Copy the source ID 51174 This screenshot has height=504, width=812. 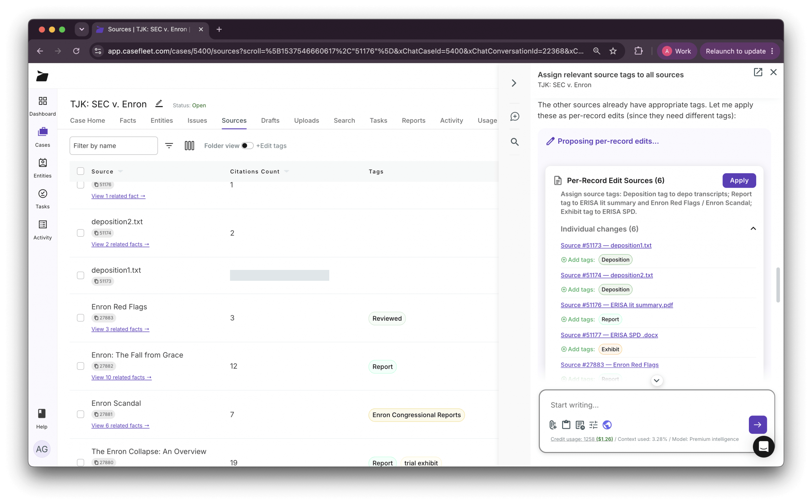pos(103,233)
